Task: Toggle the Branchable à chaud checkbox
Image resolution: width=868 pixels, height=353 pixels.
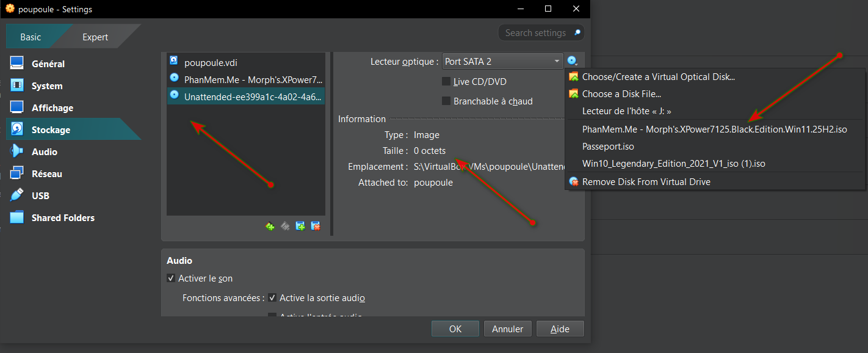Action: point(446,101)
